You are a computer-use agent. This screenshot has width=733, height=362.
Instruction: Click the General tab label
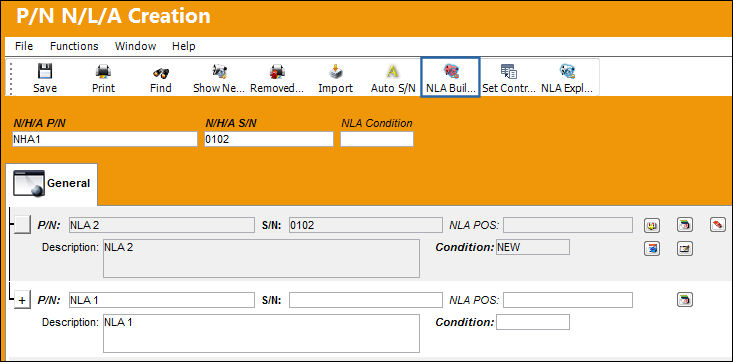(69, 183)
